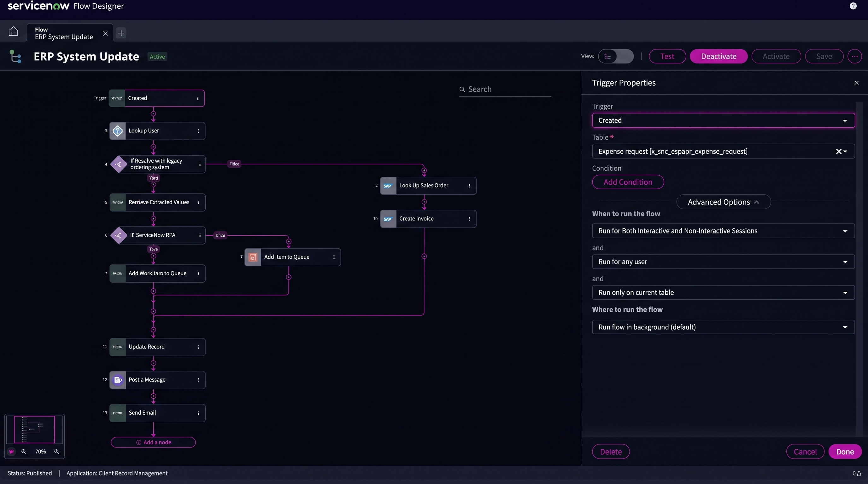Open the Retrieve Extracted Values options menu
The image size is (868, 484).
tap(198, 202)
